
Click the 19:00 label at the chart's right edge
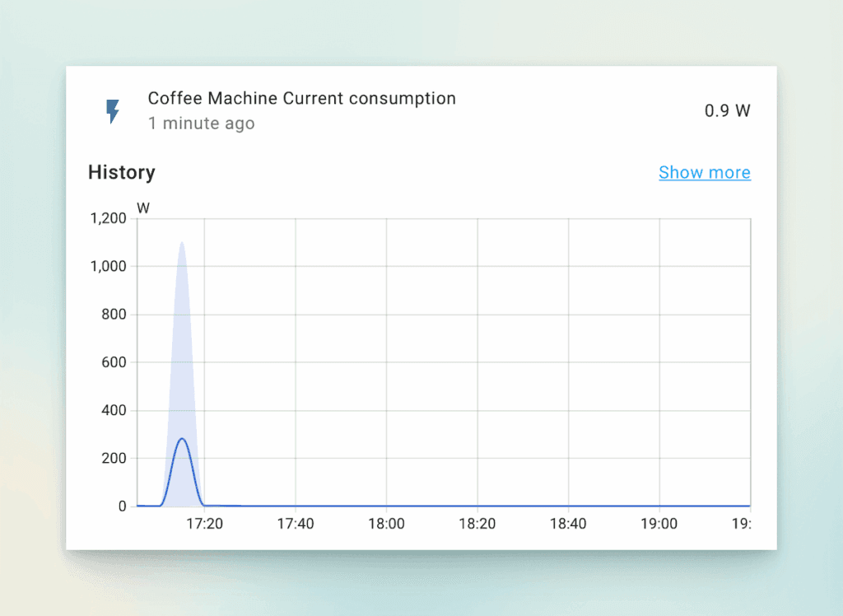click(659, 523)
